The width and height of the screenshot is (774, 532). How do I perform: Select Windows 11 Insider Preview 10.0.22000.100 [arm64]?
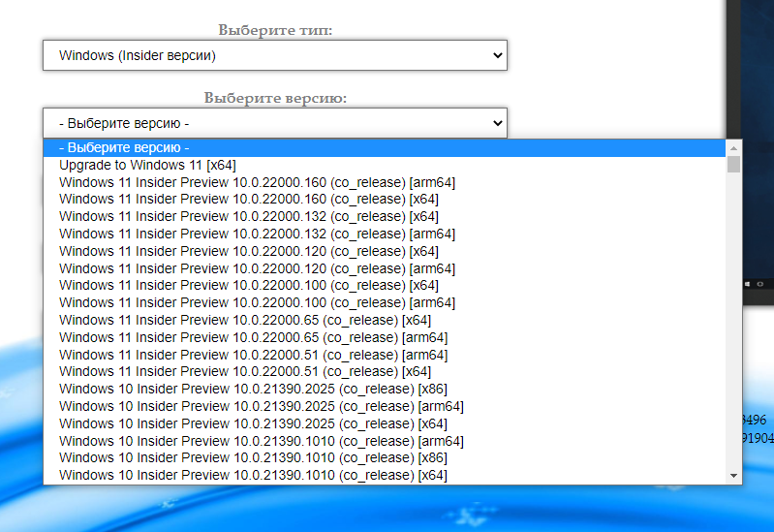pyautogui.click(x=384, y=302)
